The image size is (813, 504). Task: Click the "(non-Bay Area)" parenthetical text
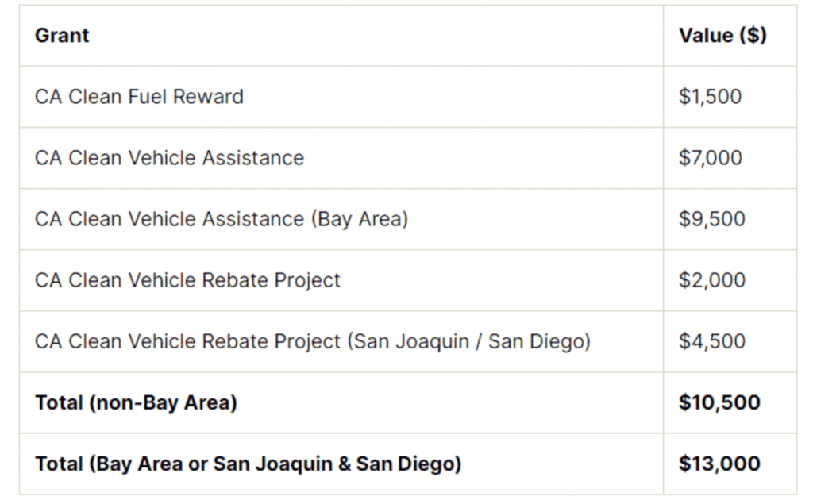coord(163,402)
